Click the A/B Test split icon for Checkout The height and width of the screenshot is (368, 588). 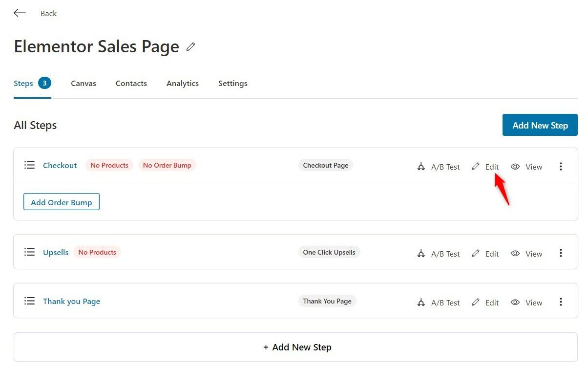point(421,167)
